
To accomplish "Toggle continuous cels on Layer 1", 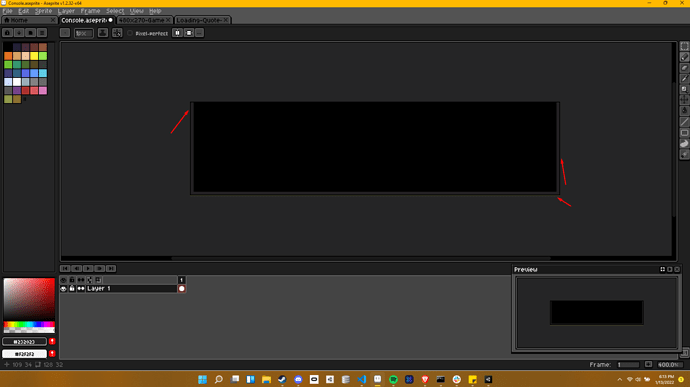I will [81, 289].
